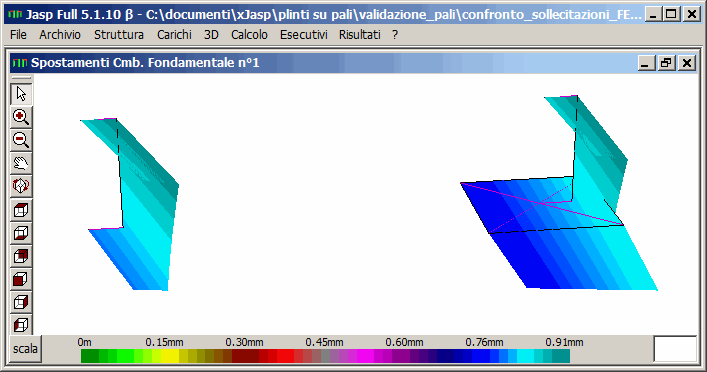This screenshot has height=372, width=707.
Task: Open the Risultati menu
Action: pyautogui.click(x=359, y=35)
